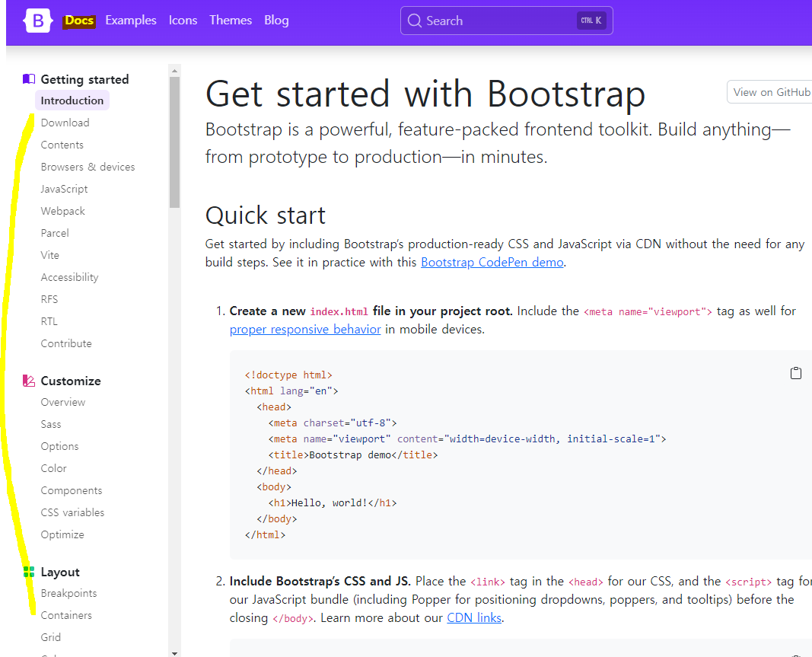The image size is (812, 657).
Task: Follow the proper responsive behavior link
Action: coord(305,330)
